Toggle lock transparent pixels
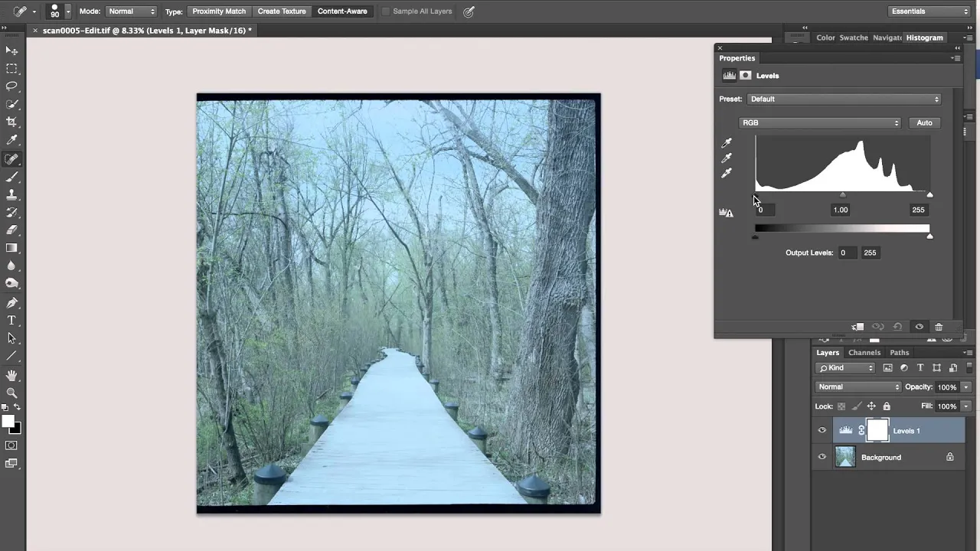 coord(841,406)
